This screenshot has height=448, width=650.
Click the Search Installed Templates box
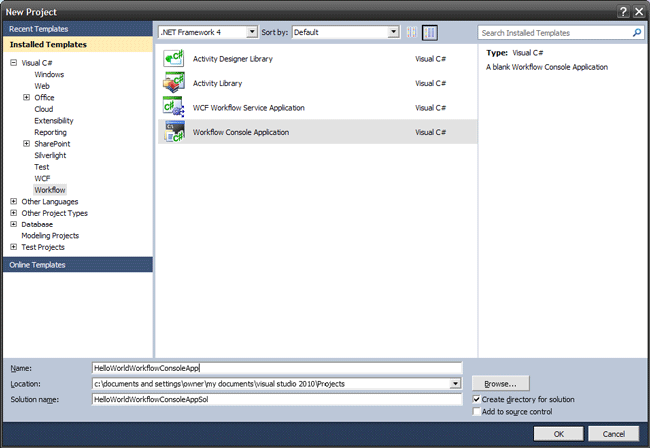pyautogui.click(x=555, y=33)
